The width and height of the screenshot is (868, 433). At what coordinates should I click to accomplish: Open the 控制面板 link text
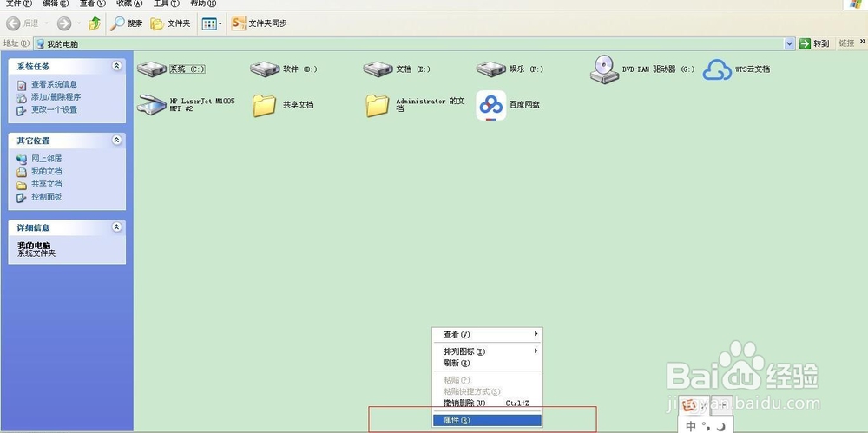point(47,197)
